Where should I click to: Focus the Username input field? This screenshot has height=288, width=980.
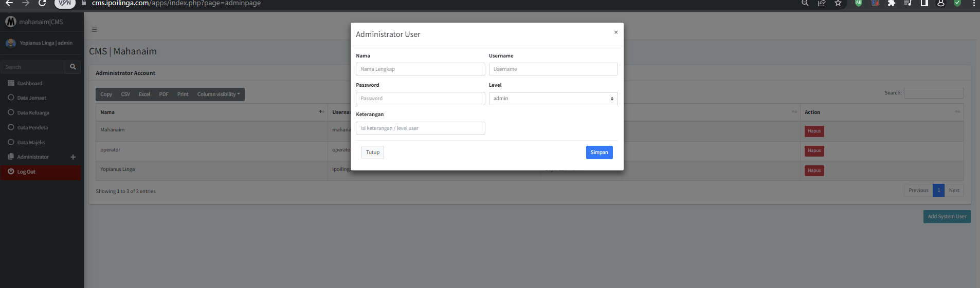coord(553,69)
